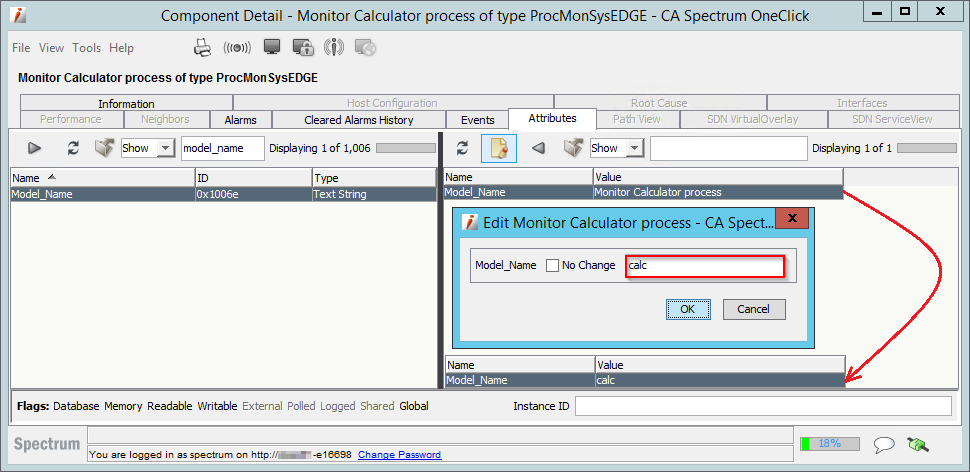Viewport: 970px width, 472px height.
Task: Click the edit attribute document icon
Action: [x=499, y=148]
